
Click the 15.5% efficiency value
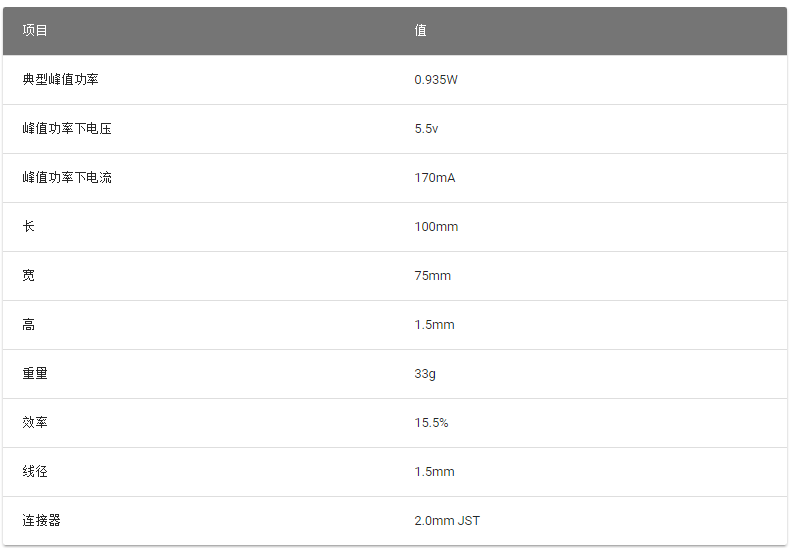click(431, 423)
